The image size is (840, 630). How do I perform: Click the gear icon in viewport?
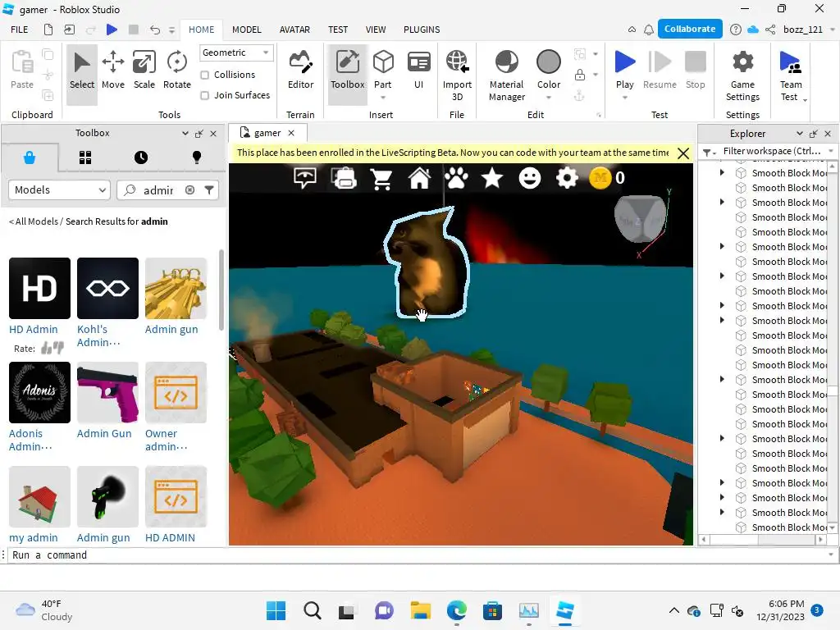coord(568,178)
